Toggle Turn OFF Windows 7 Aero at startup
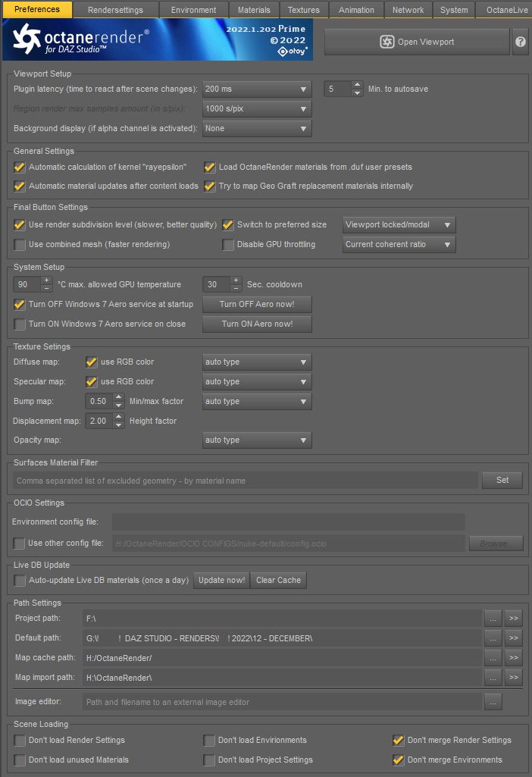The width and height of the screenshot is (532, 777). pos(19,304)
